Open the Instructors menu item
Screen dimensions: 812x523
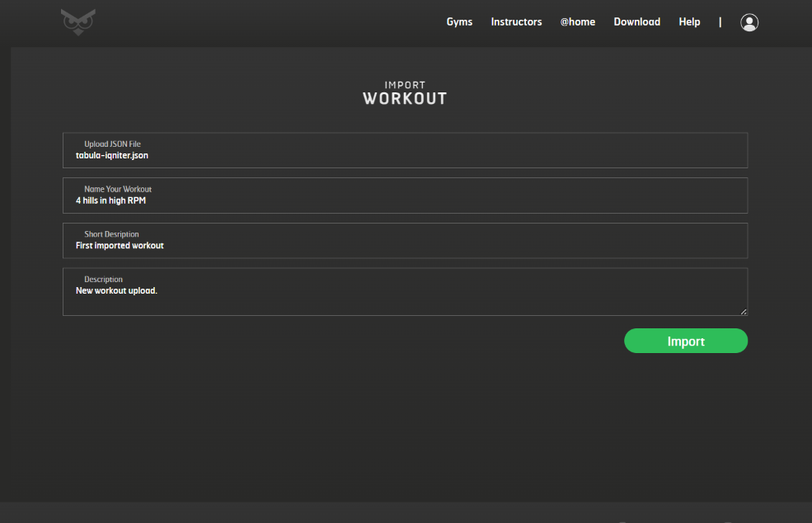coord(516,22)
